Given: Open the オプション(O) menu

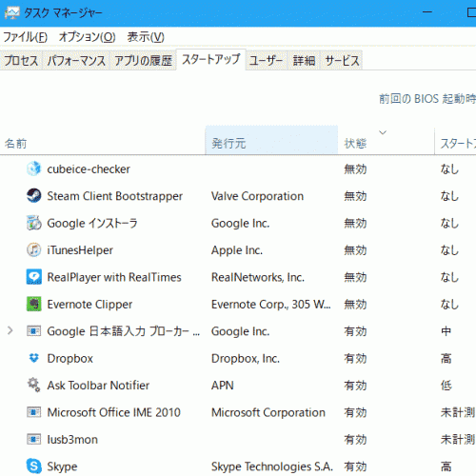Looking at the screenshot, I should click(x=88, y=37).
